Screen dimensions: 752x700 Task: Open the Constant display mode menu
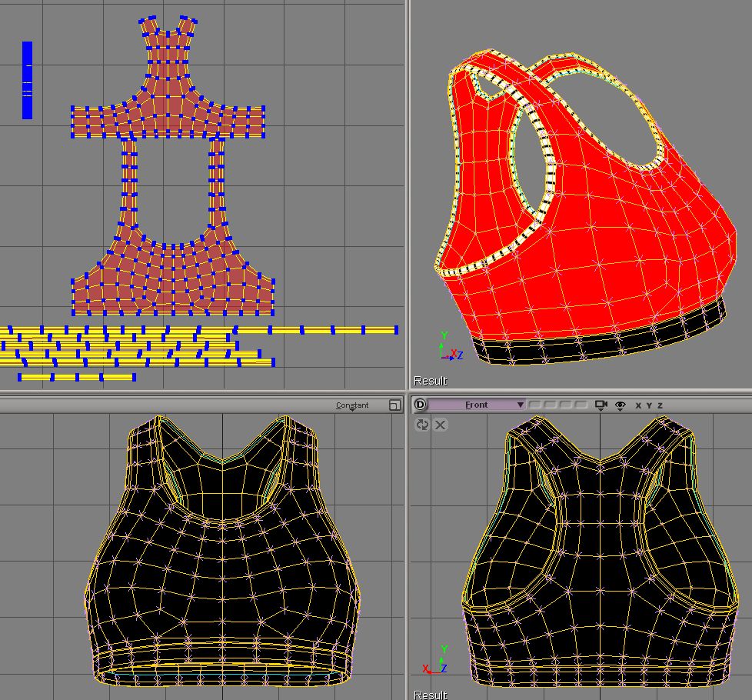pyautogui.click(x=352, y=405)
